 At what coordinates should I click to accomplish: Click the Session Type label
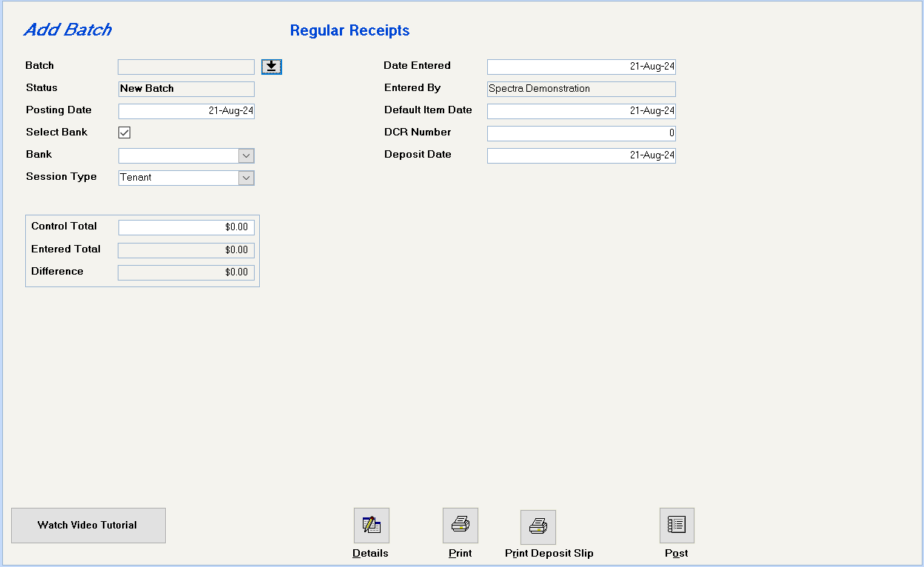tap(61, 177)
